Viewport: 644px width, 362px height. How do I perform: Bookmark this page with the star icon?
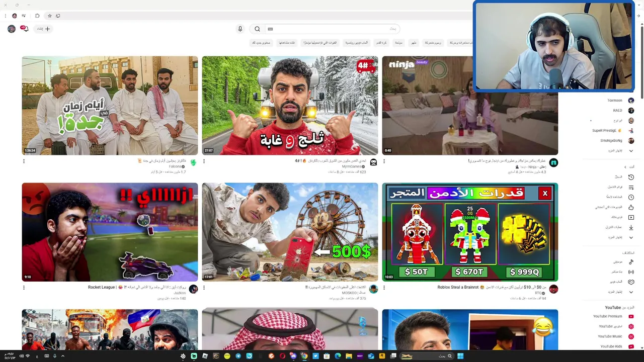tap(49, 16)
